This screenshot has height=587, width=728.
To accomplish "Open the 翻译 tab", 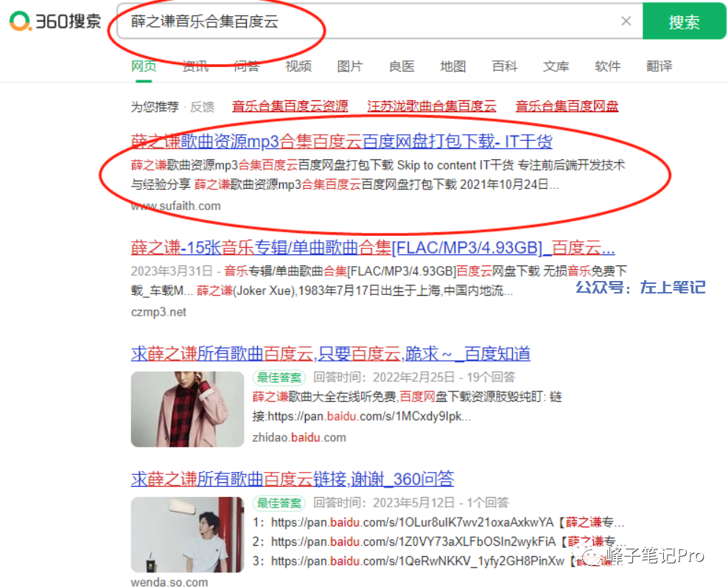I will pos(659,66).
